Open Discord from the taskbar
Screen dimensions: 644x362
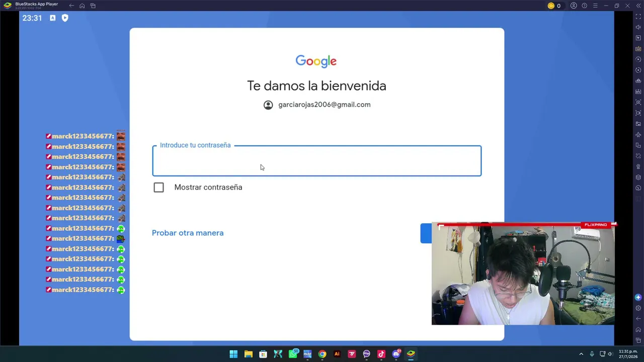tap(396, 354)
